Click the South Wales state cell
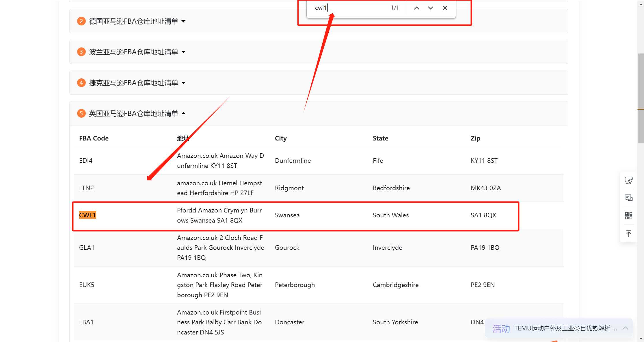 pyautogui.click(x=391, y=215)
